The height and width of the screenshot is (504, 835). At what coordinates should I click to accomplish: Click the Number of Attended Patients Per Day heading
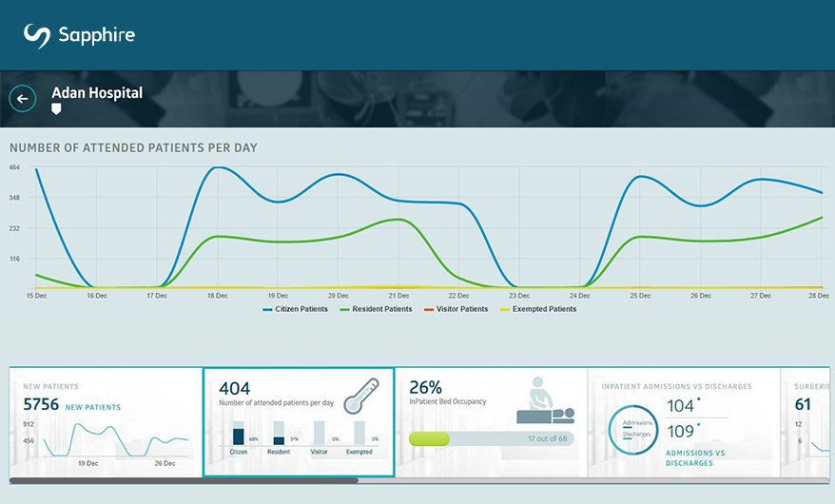point(134,148)
